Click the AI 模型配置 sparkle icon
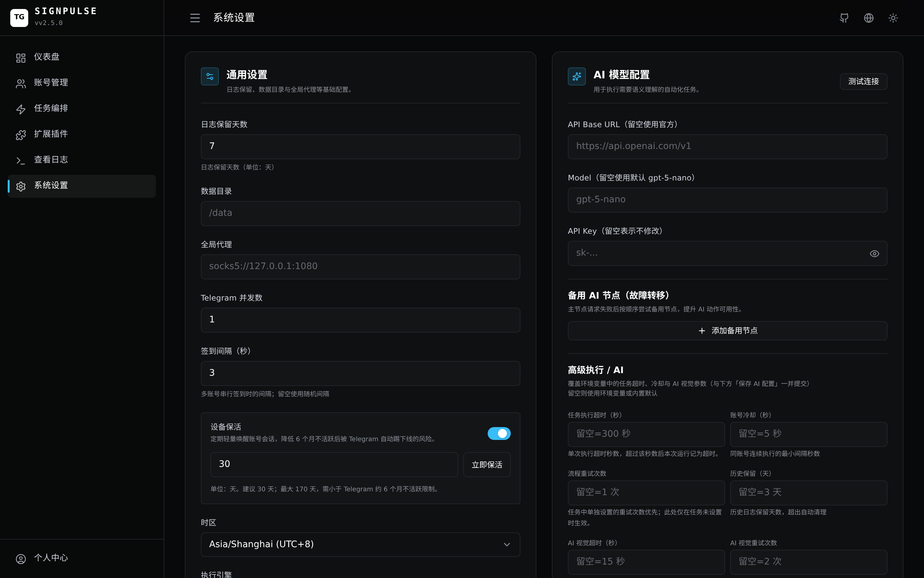Image resolution: width=924 pixels, height=578 pixels. (577, 76)
